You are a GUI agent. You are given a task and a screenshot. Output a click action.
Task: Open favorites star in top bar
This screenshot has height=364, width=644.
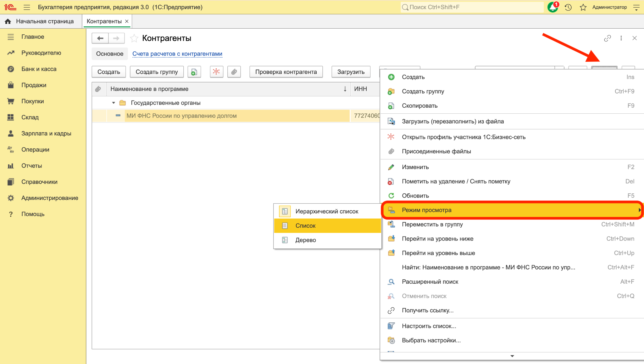(x=583, y=7)
